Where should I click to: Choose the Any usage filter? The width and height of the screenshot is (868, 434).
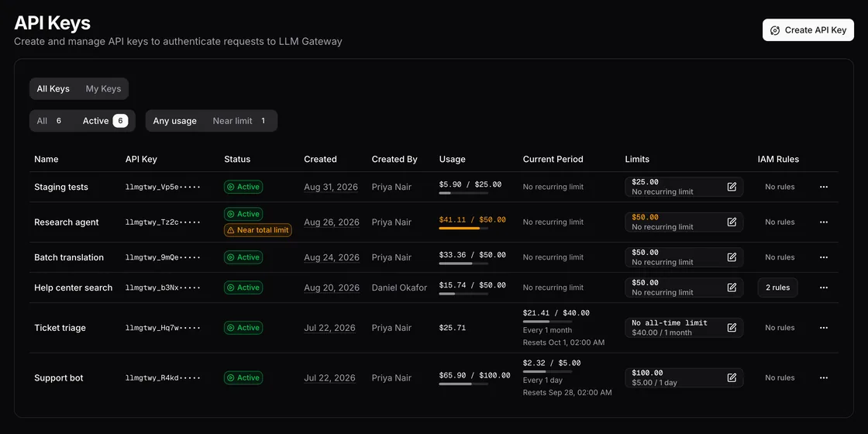tap(175, 121)
